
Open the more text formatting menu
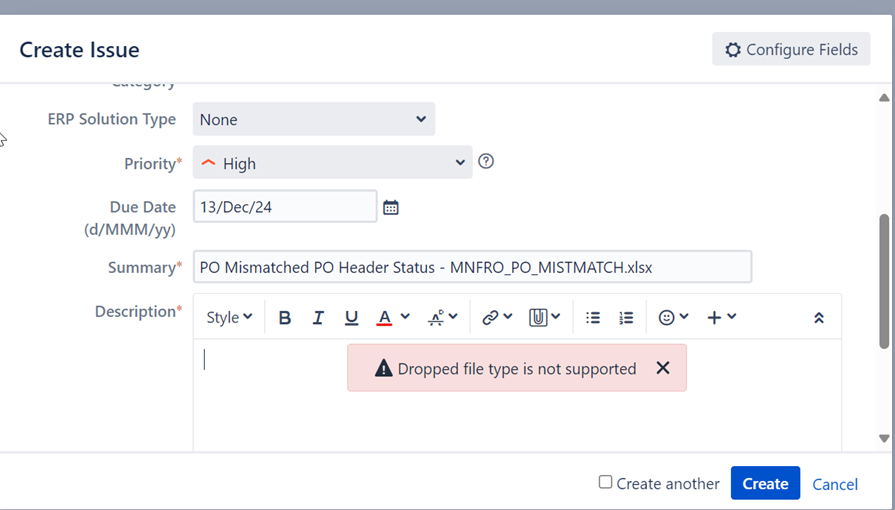pos(442,318)
